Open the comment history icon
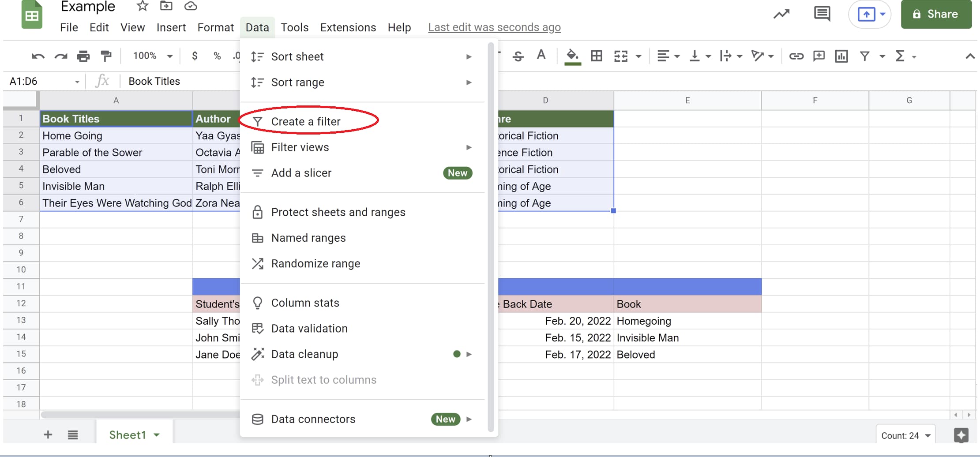 822,14
